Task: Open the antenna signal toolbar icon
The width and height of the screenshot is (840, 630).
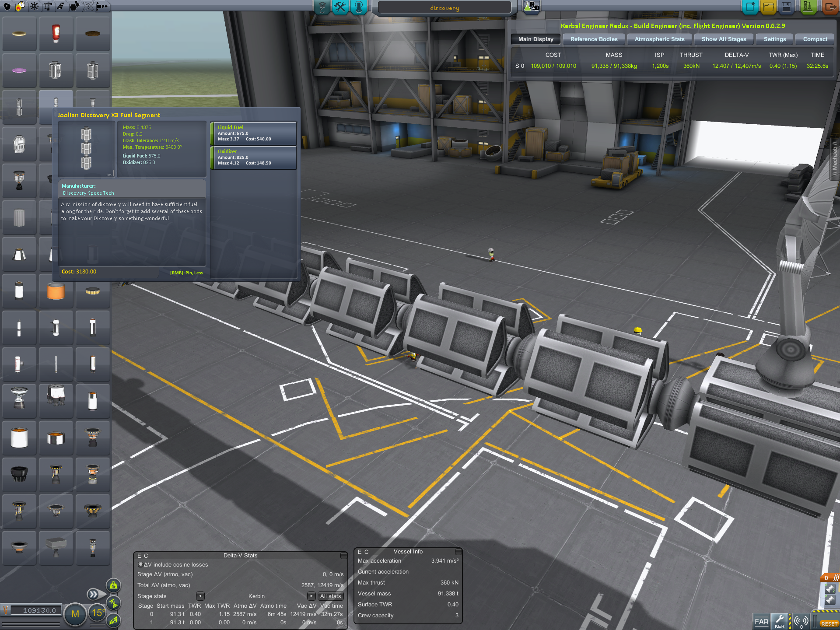Action: (801, 622)
